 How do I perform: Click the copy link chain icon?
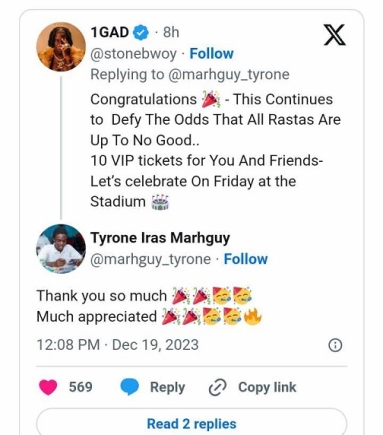[x=217, y=387]
